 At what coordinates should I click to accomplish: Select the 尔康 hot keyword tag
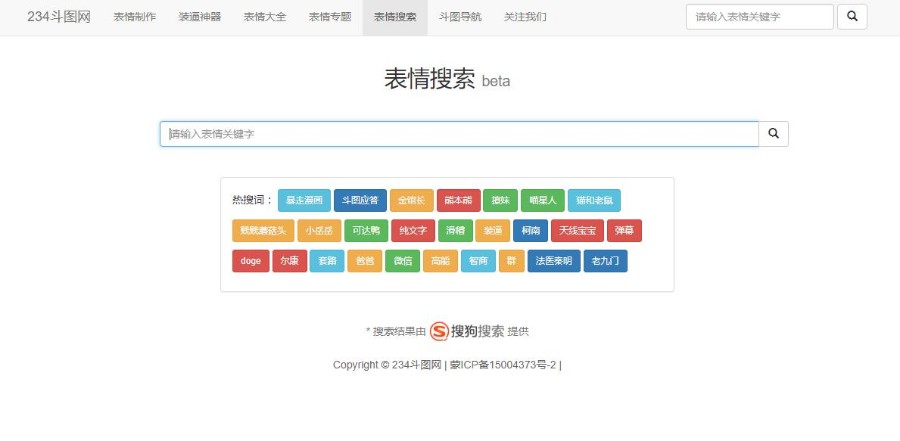pyautogui.click(x=290, y=261)
